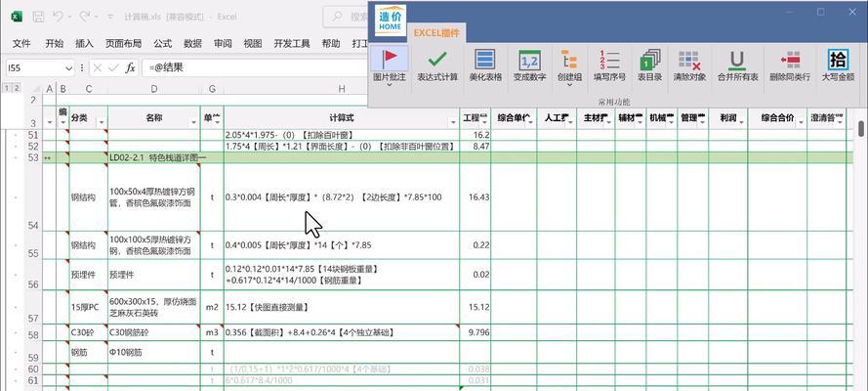
Task: Open the undo history dropdown arrow
Action: [x=69, y=18]
